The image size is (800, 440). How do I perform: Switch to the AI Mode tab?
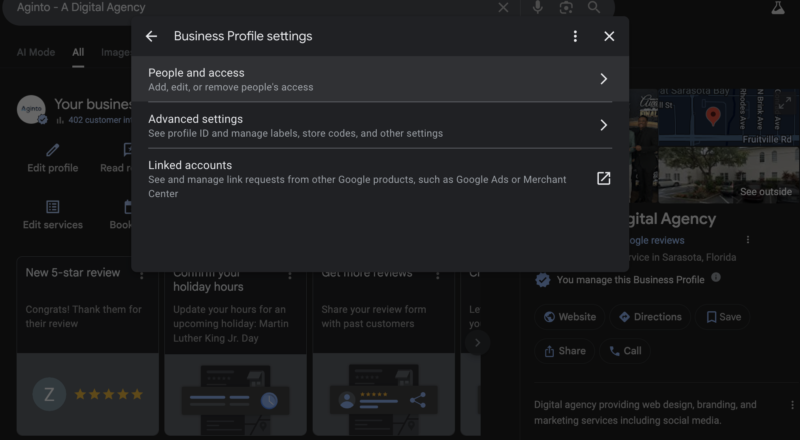click(x=36, y=52)
